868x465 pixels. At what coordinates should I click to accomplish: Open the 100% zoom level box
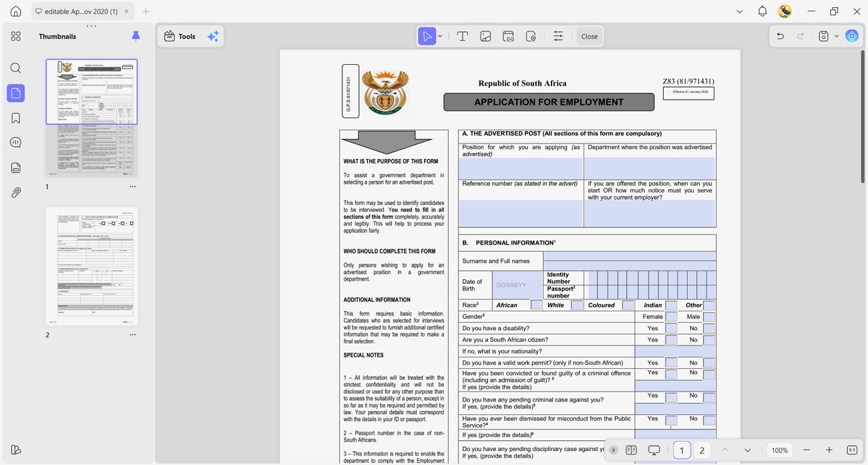point(780,450)
